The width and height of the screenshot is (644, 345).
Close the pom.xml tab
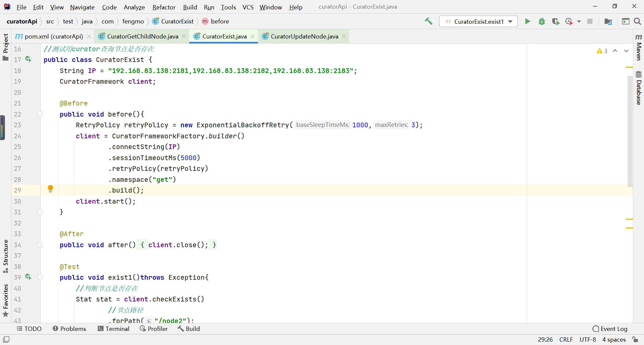coord(89,36)
